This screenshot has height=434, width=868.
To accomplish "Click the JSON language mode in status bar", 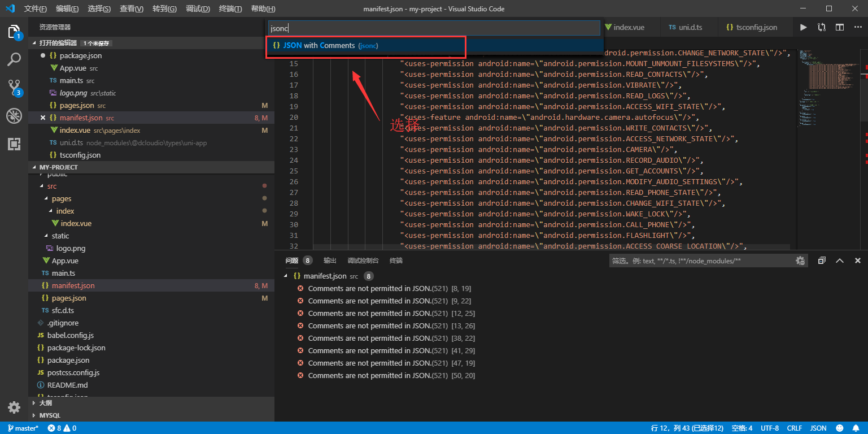I will click(x=818, y=428).
